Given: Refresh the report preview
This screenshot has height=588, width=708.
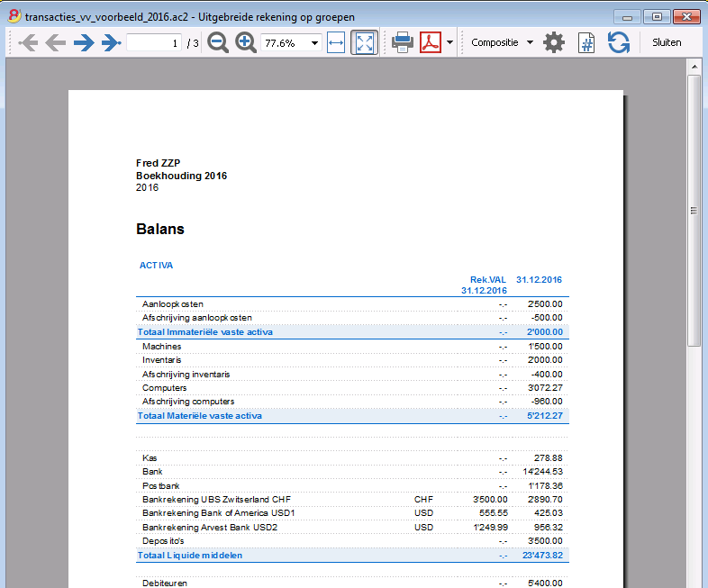Looking at the screenshot, I should pos(619,43).
